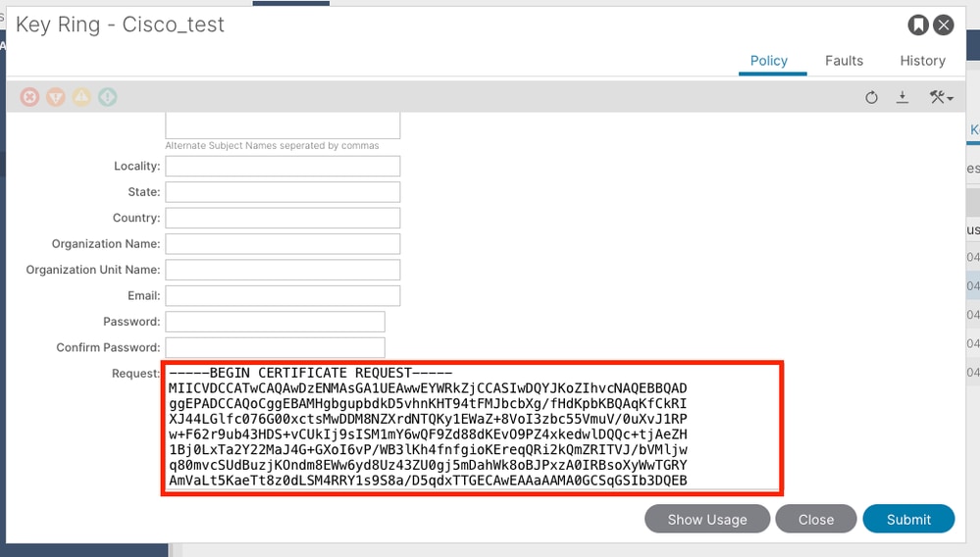Submit the Key Ring form
This screenshot has width=980, height=557.
[x=908, y=519]
